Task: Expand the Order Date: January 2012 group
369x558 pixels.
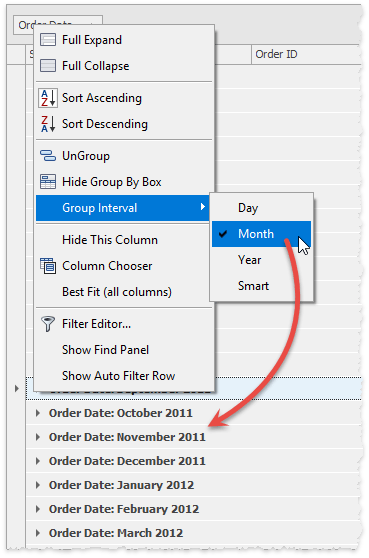Action: (x=38, y=485)
